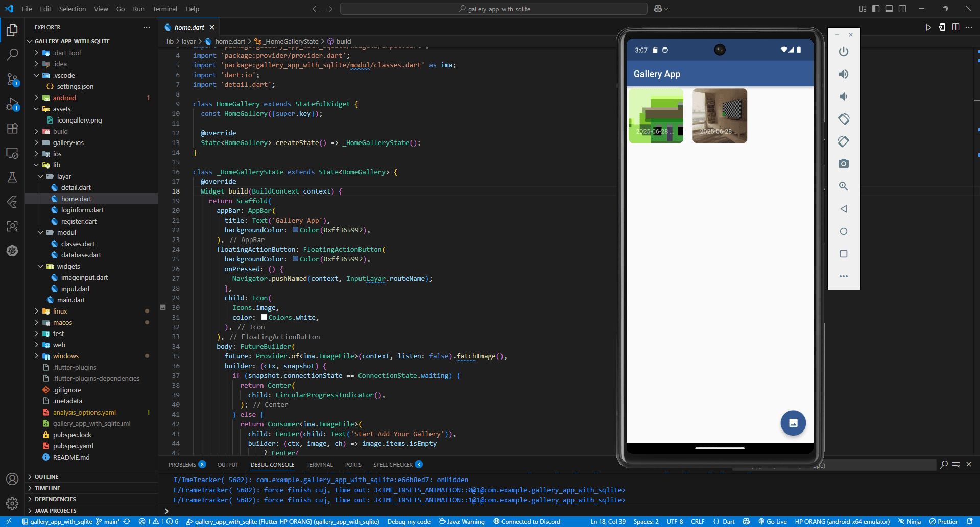Run the Dart file with play icon
Image resolution: width=980 pixels, height=527 pixels.
pyautogui.click(x=928, y=27)
